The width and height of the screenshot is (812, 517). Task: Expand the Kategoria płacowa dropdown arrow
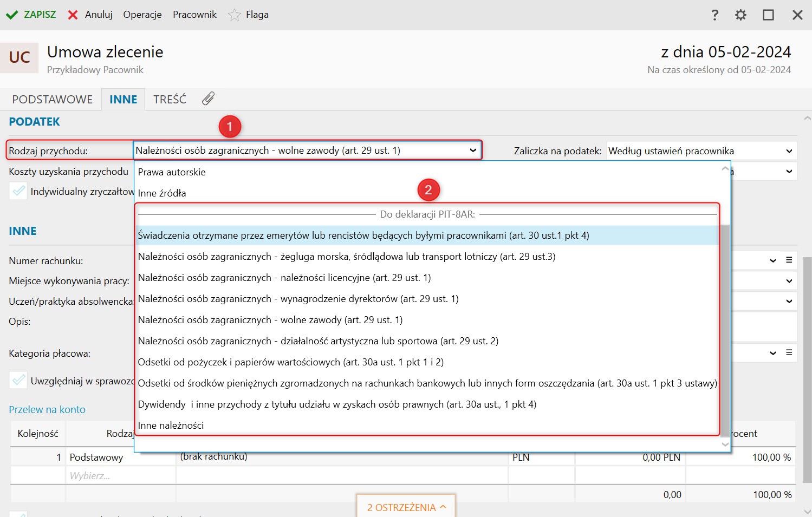pos(773,353)
